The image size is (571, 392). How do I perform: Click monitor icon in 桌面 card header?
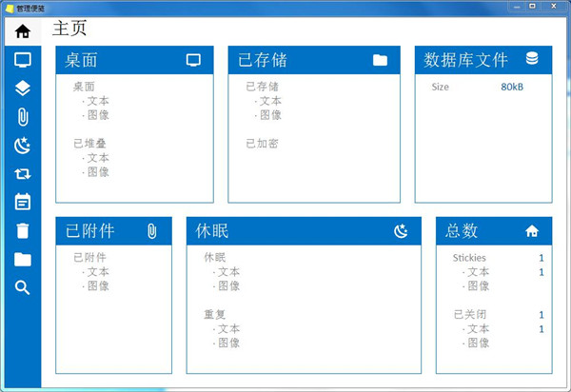click(x=193, y=60)
